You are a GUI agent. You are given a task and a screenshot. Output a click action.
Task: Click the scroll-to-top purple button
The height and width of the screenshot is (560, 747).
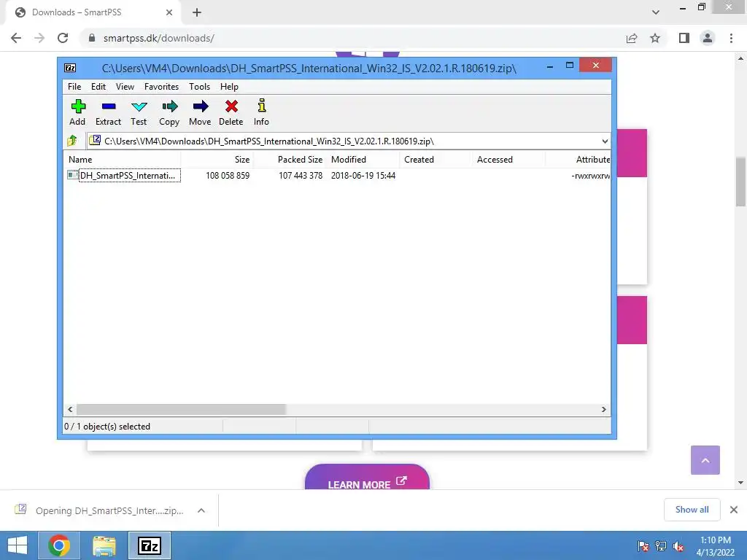pyautogui.click(x=705, y=460)
